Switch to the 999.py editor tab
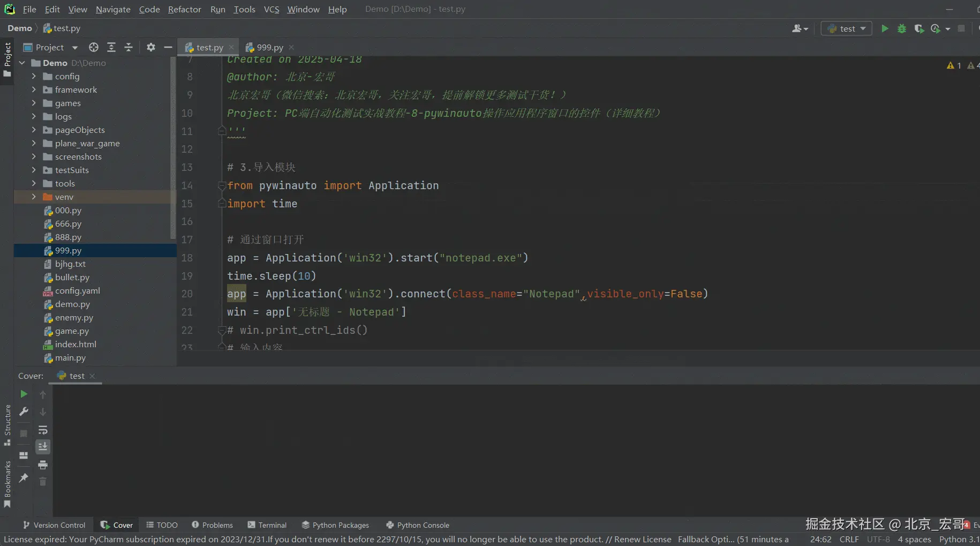This screenshot has height=546, width=980. (x=269, y=47)
